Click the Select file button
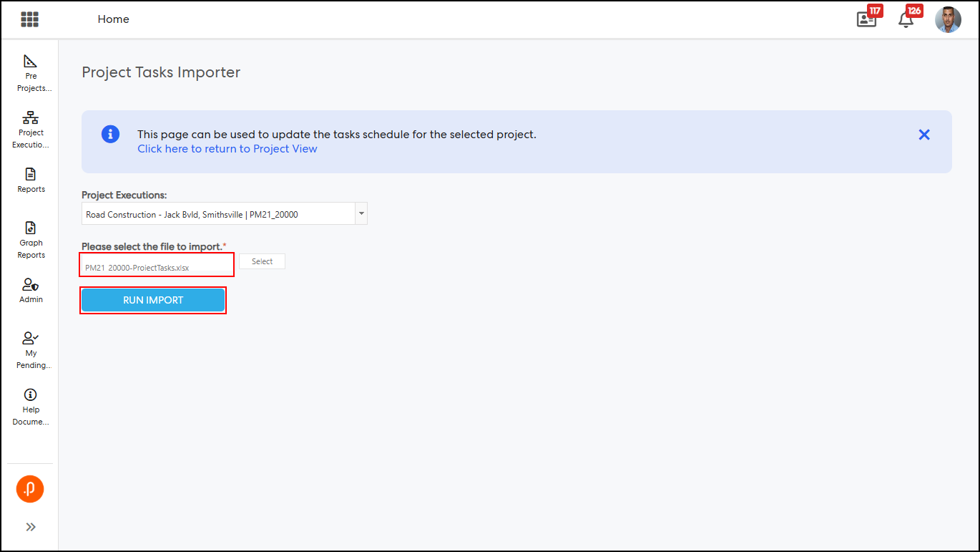 click(262, 261)
